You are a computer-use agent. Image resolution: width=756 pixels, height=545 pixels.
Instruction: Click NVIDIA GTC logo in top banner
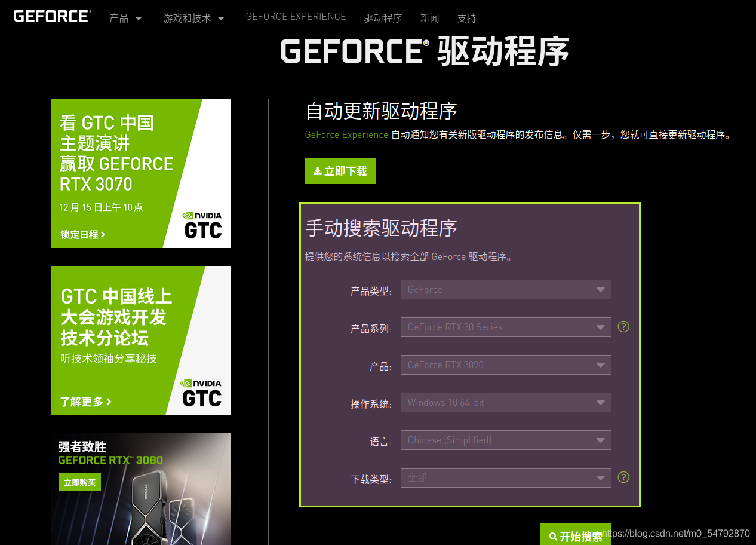(202, 225)
